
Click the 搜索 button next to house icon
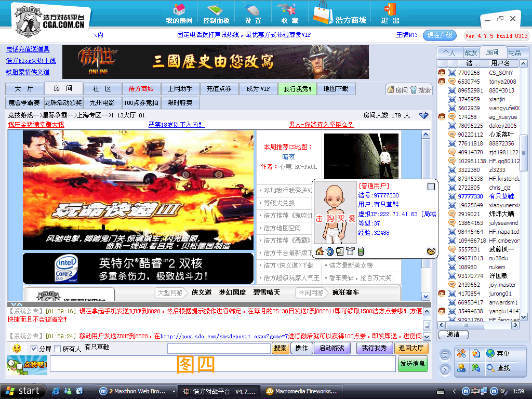(420, 89)
